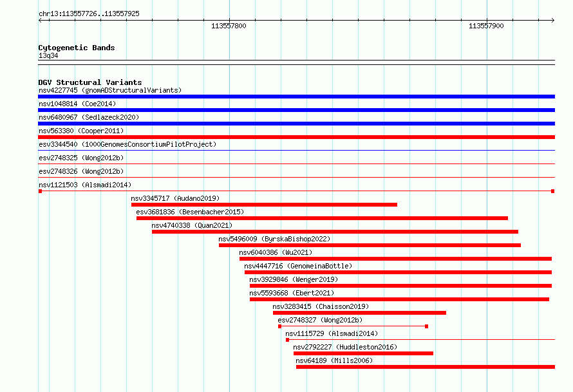This screenshot has height=392, width=573.
Task: Open nsv4447716 (GenomeinaBottle) label
Action: tap(298, 266)
